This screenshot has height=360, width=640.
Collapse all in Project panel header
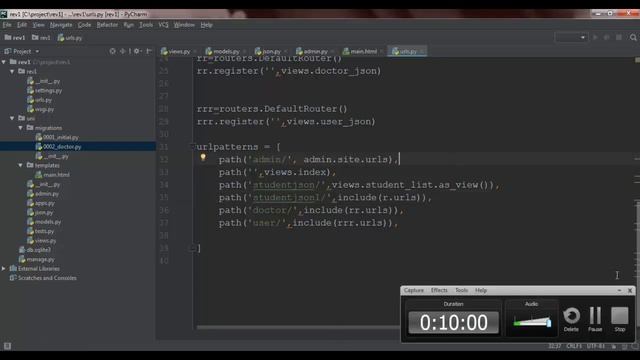coord(122,51)
